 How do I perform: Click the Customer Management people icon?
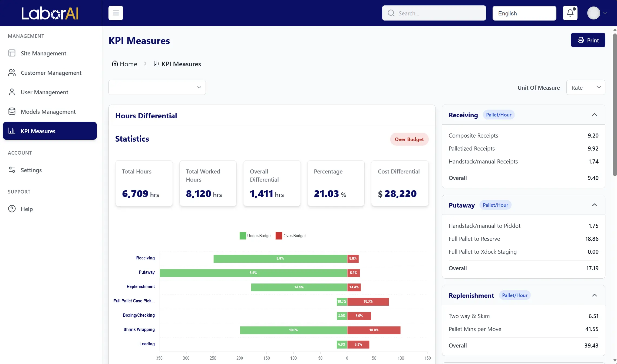(x=12, y=73)
